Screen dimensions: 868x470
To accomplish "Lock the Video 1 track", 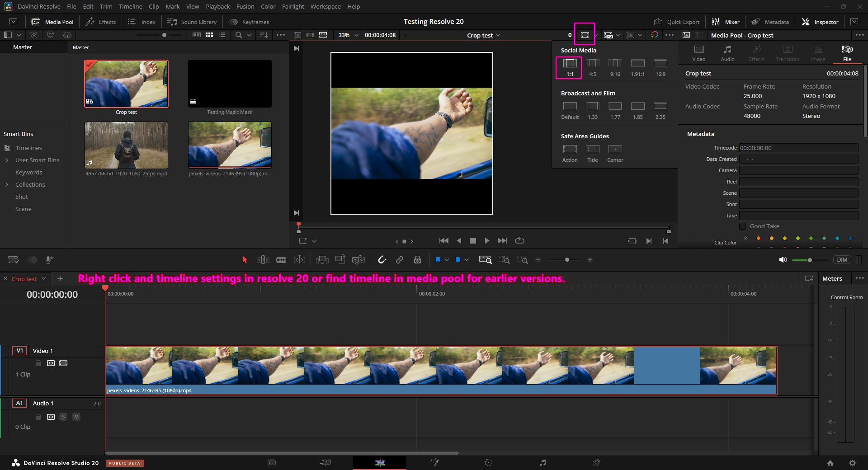I will click(38, 363).
